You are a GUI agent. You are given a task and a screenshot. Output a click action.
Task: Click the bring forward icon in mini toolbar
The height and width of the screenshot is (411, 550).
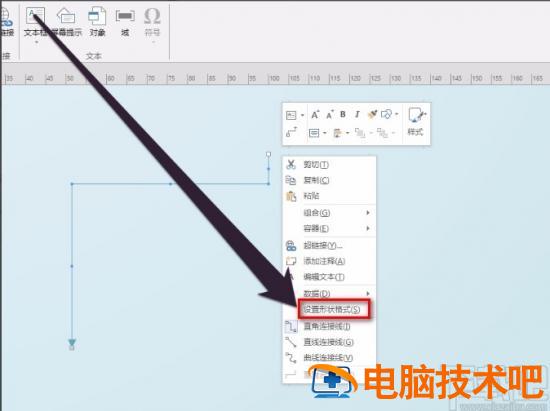pyautogui.click(x=360, y=133)
